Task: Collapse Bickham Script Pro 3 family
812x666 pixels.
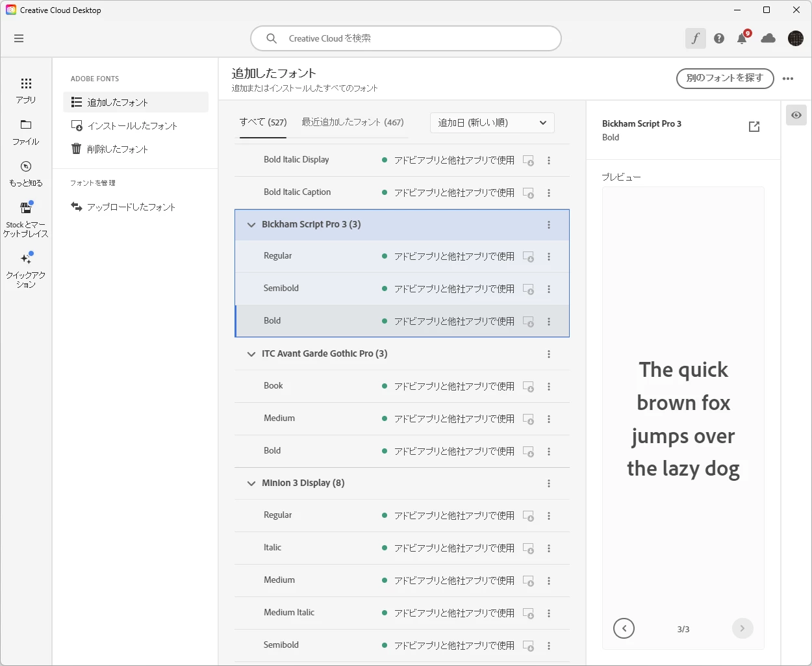Action: tap(251, 225)
